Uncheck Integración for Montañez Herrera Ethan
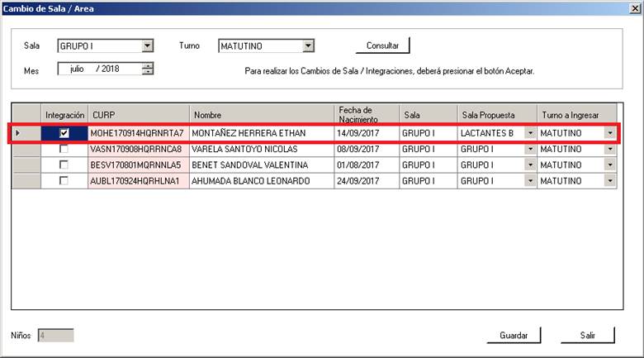The width and height of the screenshot is (644, 358). (64, 133)
